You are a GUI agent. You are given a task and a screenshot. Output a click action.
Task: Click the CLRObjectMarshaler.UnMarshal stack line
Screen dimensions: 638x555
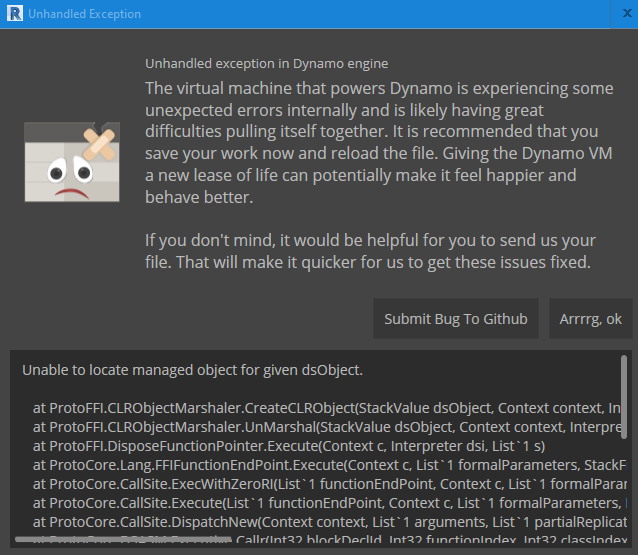[327, 427]
